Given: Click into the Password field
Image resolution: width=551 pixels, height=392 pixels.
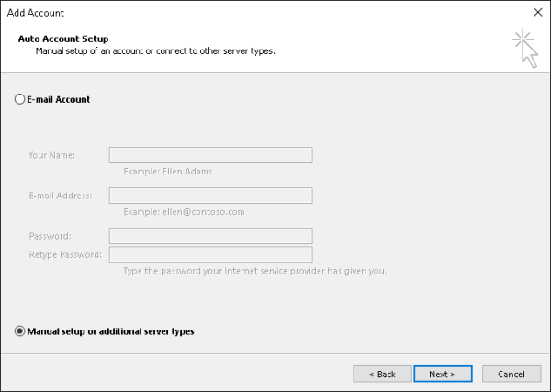Looking at the screenshot, I should click(210, 236).
